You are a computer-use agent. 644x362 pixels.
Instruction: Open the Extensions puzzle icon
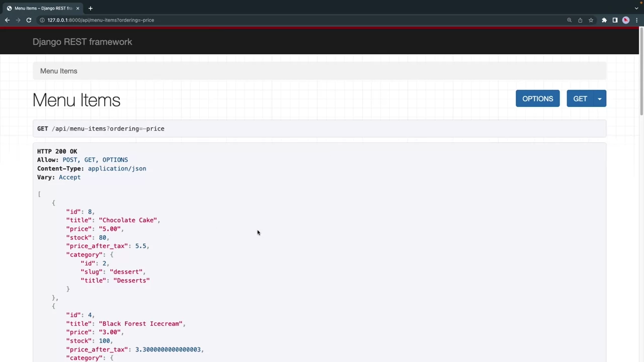(x=604, y=20)
